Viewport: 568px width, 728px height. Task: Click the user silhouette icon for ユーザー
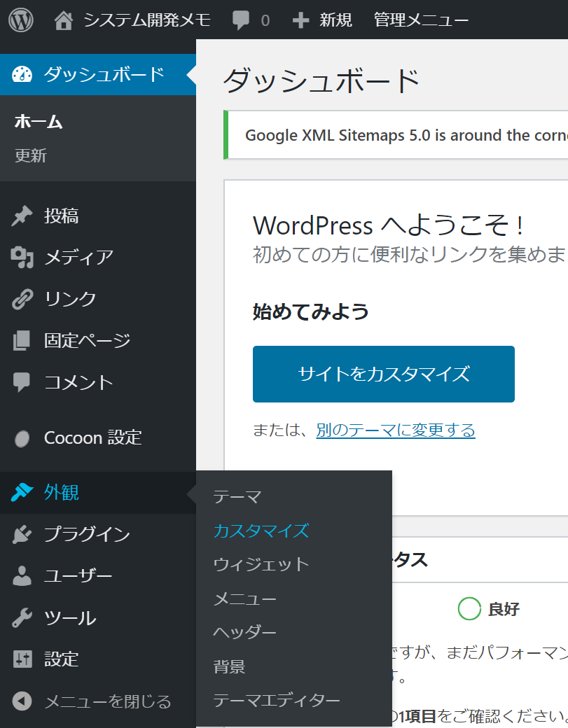tap(22, 576)
